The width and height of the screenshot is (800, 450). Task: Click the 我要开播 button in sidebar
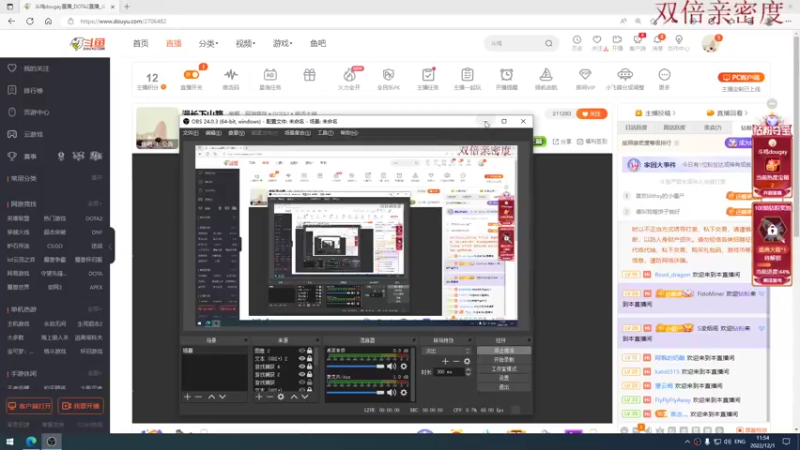(81, 406)
